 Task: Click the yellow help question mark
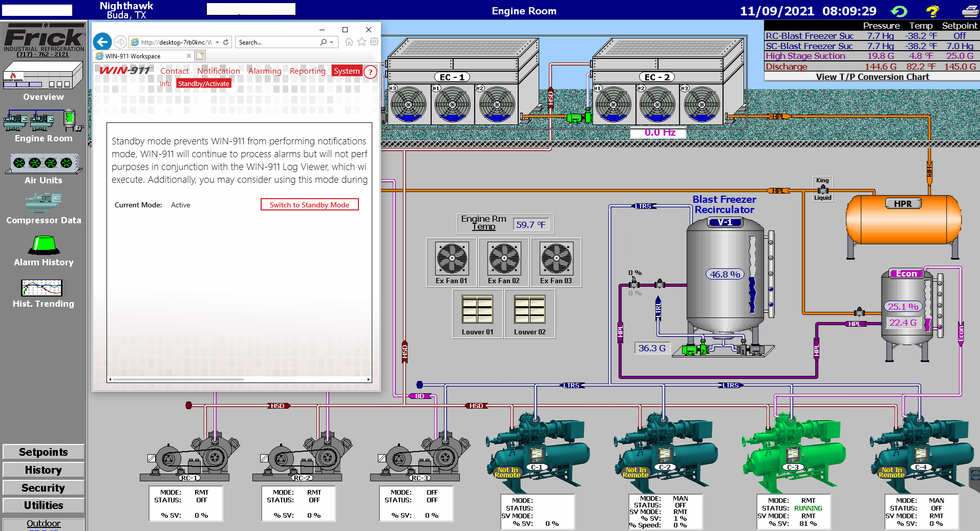pyautogui.click(x=933, y=11)
